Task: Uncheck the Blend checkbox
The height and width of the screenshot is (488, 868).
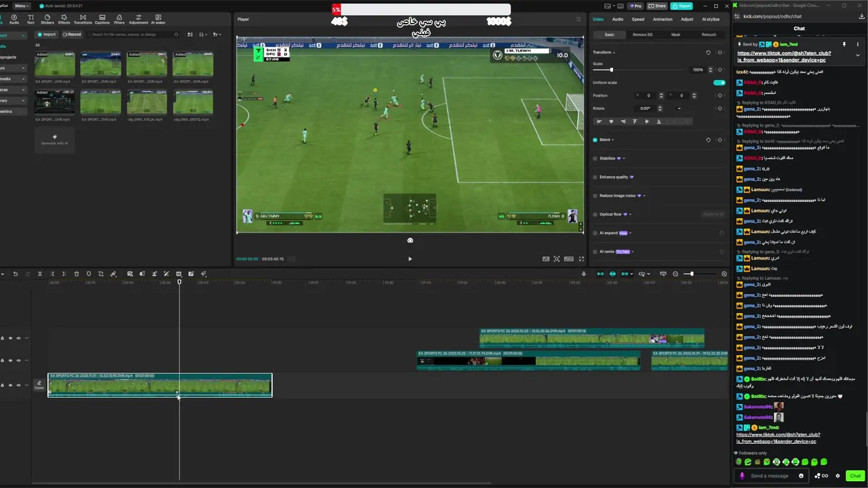Action: [x=595, y=140]
